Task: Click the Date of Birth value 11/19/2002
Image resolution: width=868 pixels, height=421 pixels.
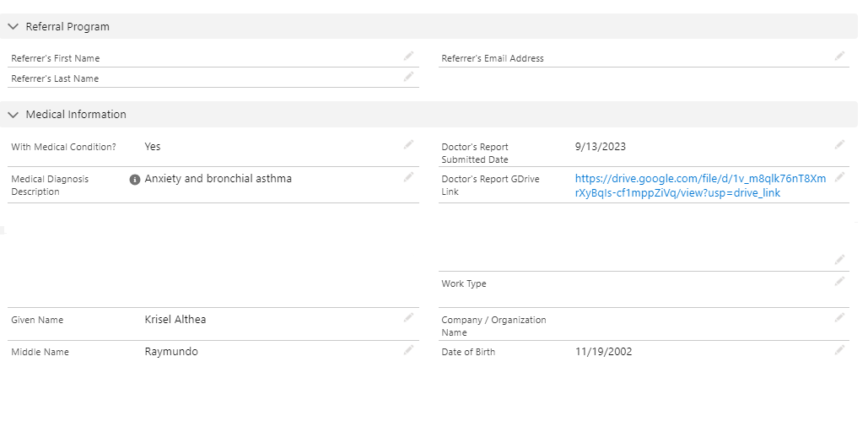Action: pyautogui.click(x=603, y=352)
